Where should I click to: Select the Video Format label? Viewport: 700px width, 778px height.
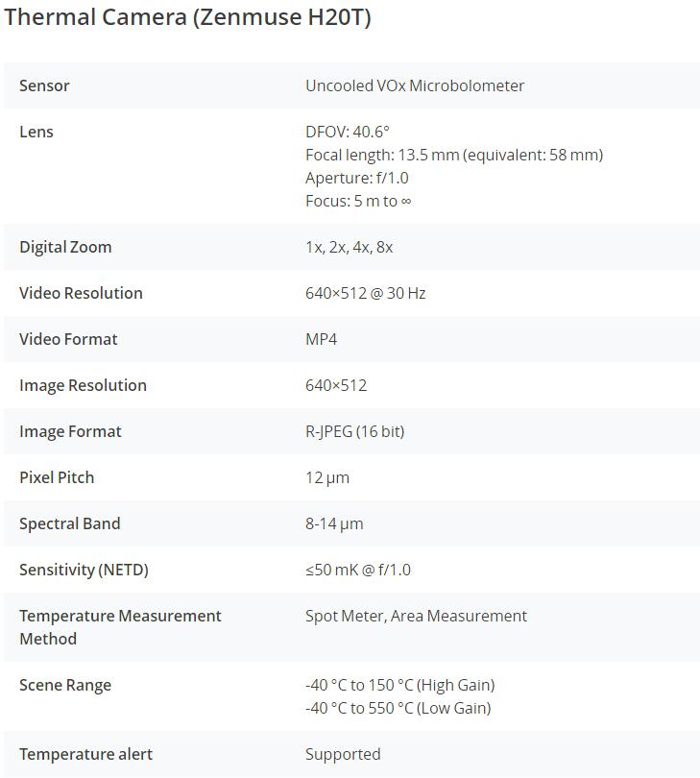tap(68, 339)
